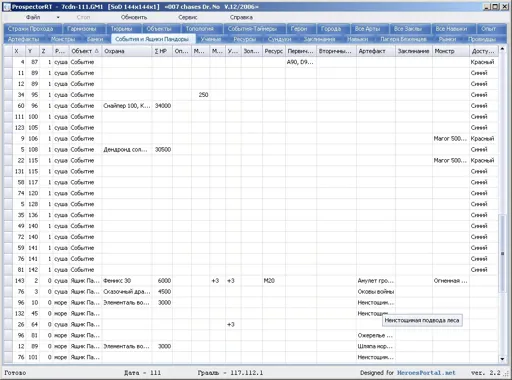Image resolution: width=512 pixels, height=380 pixels.
Task: Switch to the События-Таймеры tab
Action: (x=255, y=29)
